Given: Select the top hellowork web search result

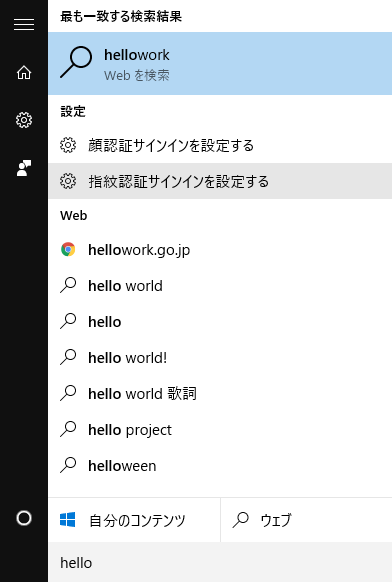Looking at the screenshot, I should (x=220, y=63).
